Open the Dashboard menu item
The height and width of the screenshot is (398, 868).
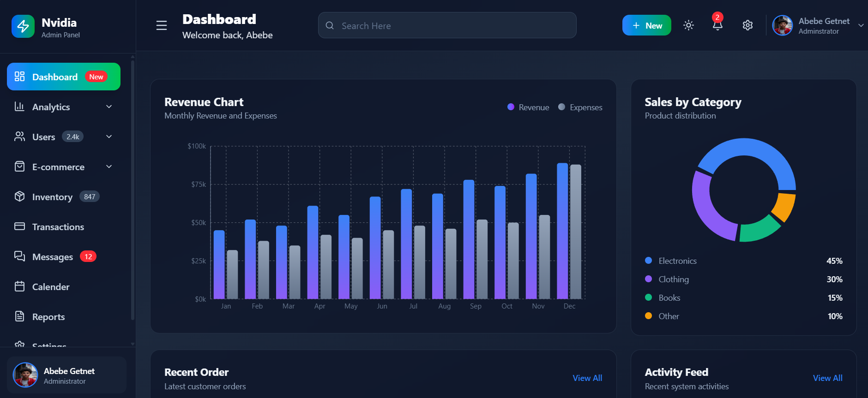[x=64, y=77]
